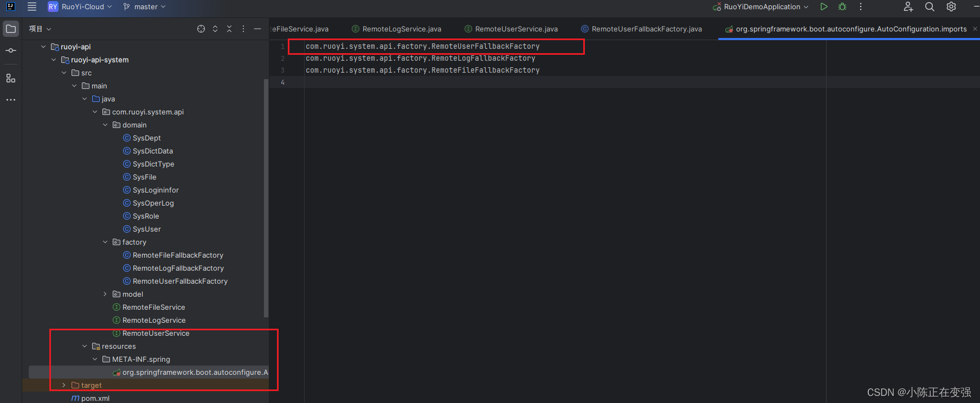Switch to RemoteLogService.java tab

[x=397, y=29]
